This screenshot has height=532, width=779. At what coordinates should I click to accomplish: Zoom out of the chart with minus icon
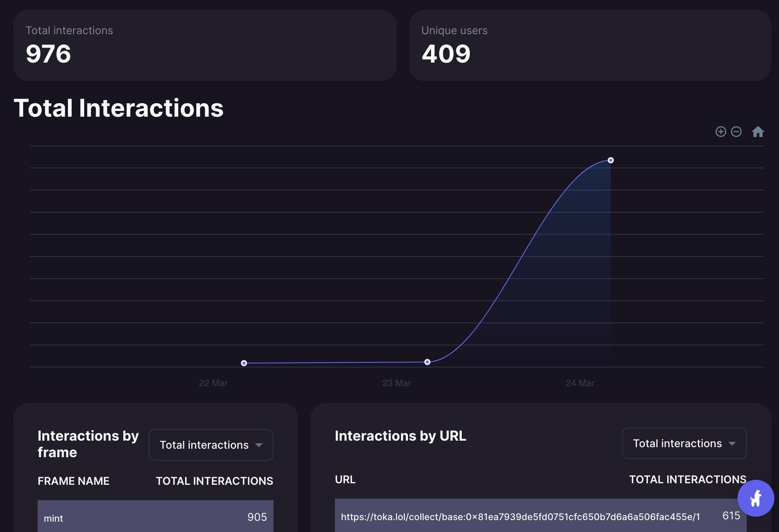736,132
